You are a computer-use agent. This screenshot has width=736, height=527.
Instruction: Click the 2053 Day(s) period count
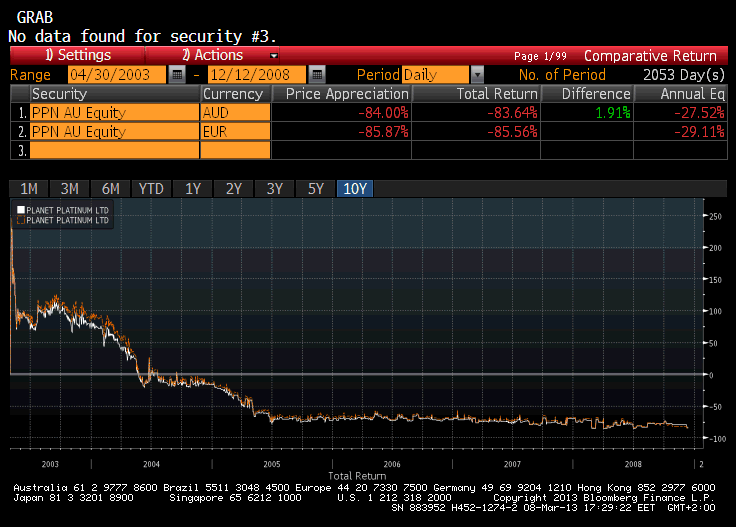click(x=684, y=75)
